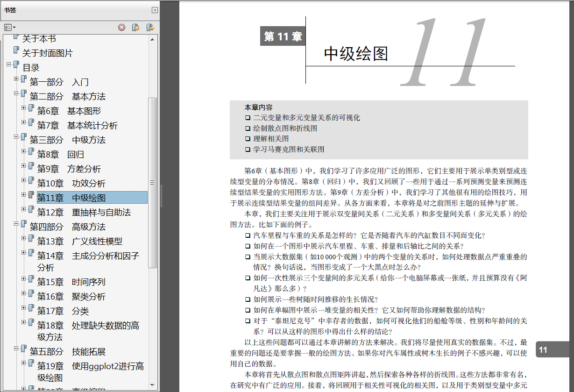Click the new bookmark icon

click(135, 28)
